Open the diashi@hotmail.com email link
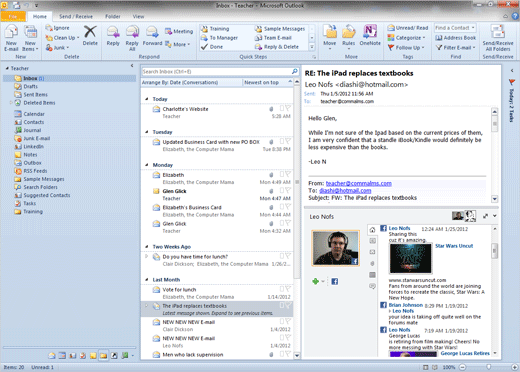Image resolution: width=520 pixels, height=372 pixels. tap(345, 191)
